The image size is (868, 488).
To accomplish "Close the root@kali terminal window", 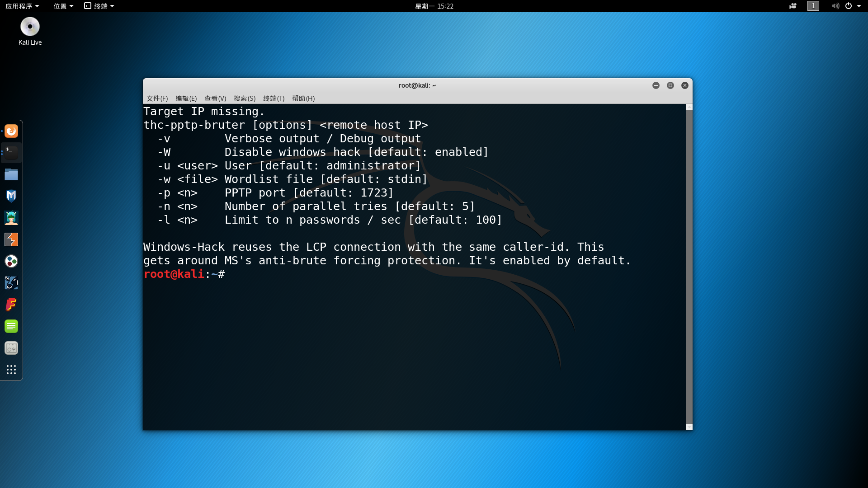I will tap(685, 85).
